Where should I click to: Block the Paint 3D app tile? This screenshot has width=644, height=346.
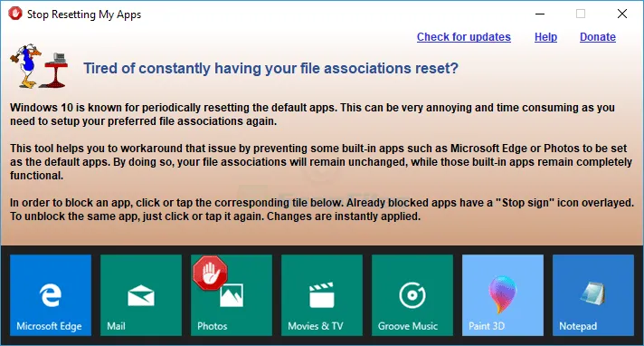503,295
